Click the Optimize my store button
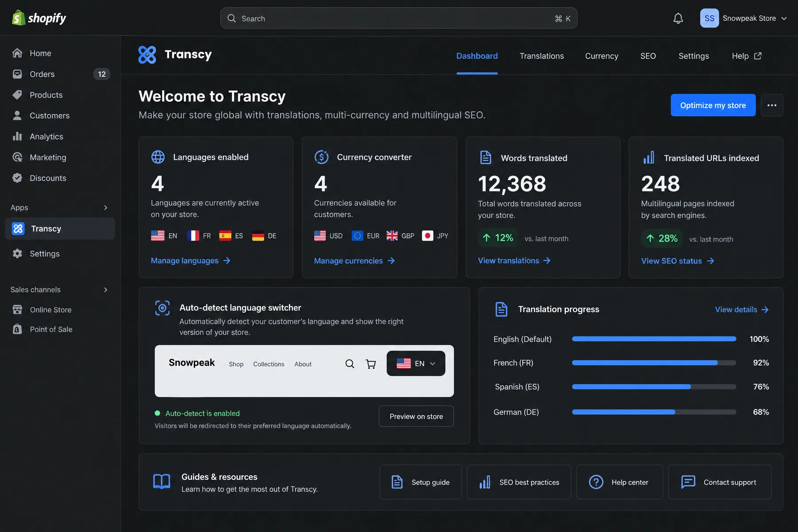This screenshot has height=532, width=798. [x=713, y=105]
